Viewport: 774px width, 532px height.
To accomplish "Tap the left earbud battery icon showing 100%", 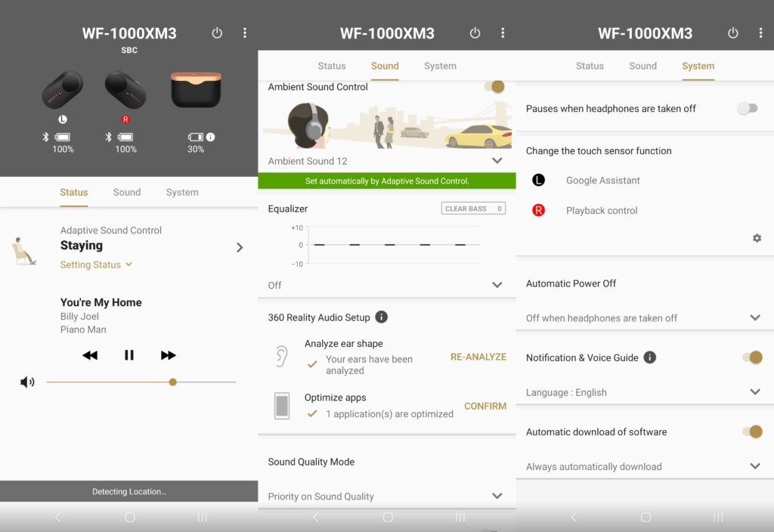I will 63,137.
